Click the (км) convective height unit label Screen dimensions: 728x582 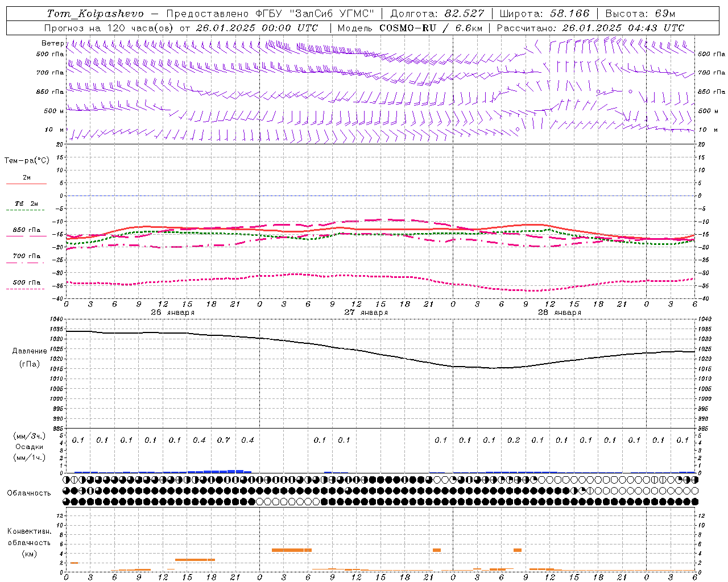pyautogui.click(x=29, y=554)
